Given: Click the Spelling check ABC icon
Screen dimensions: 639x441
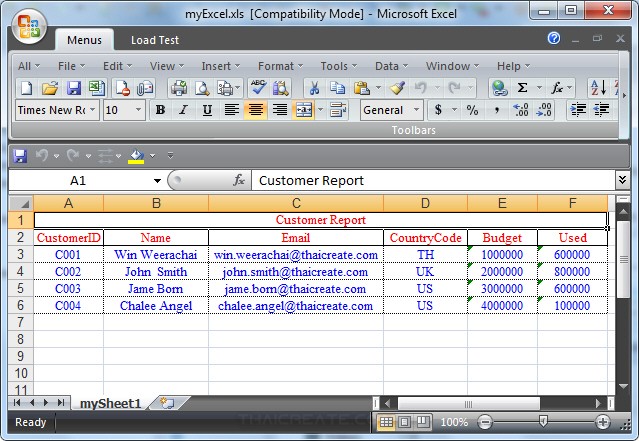Looking at the screenshot, I should coord(259,88).
